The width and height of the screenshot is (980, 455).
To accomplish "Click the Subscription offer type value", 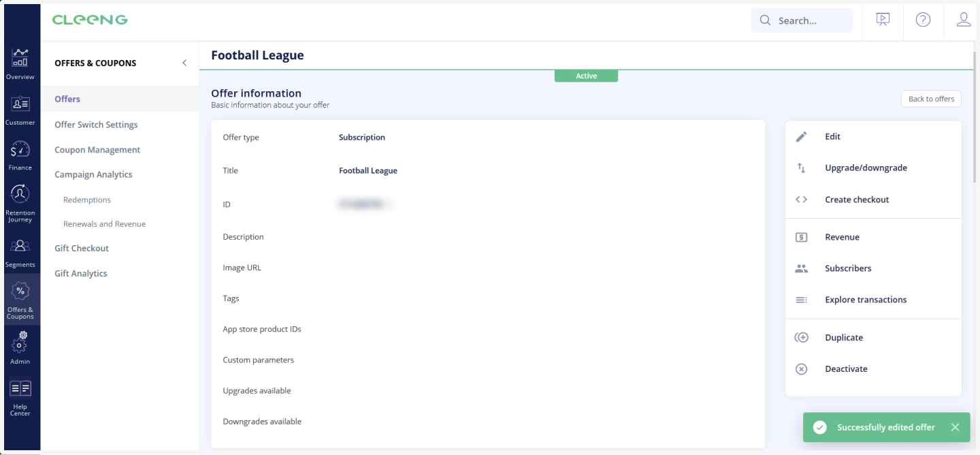I will [x=362, y=138].
